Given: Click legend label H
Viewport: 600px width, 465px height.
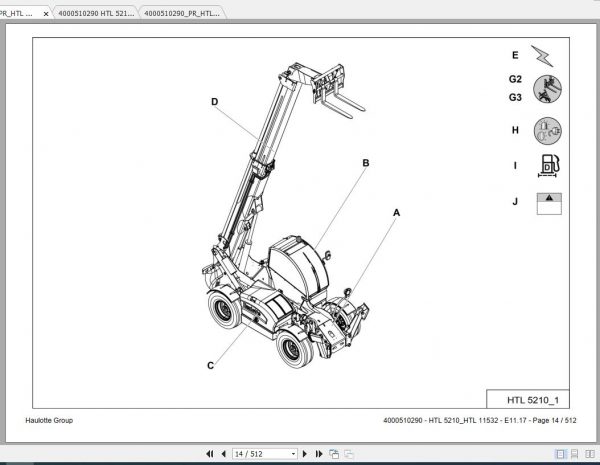Looking at the screenshot, I should 515,130.
